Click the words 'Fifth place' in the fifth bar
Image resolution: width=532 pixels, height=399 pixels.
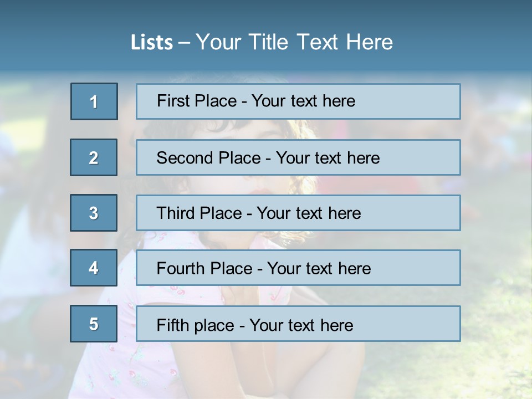point(196,325)
